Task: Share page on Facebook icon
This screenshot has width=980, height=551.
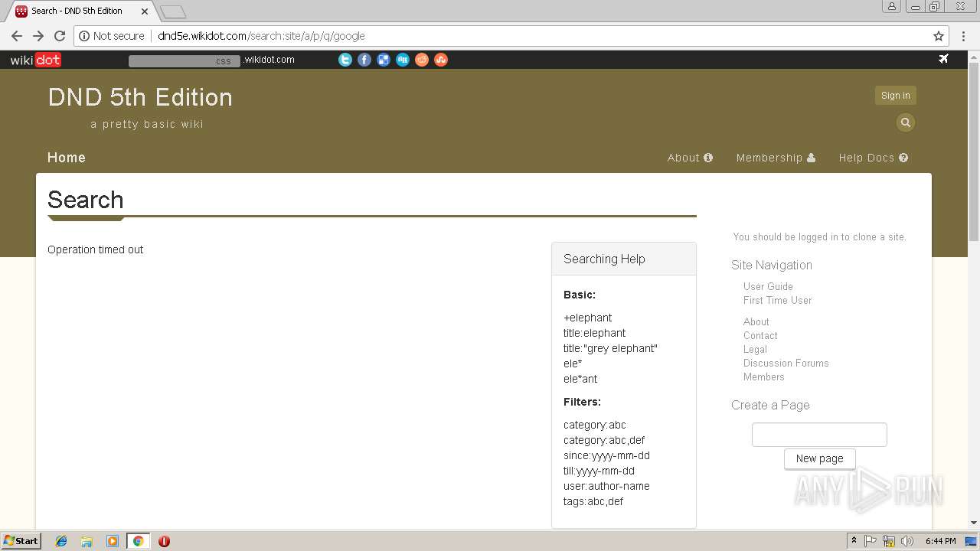Action: click(x=364, y=60)
